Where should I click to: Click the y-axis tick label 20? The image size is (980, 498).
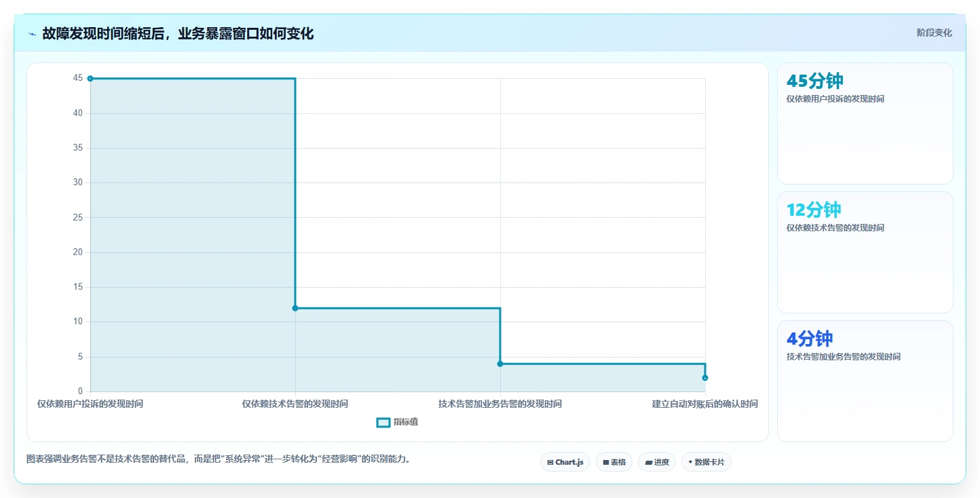(x=78, y=252)
